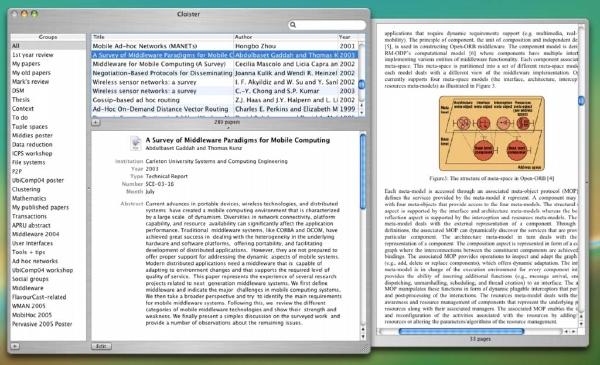
Task: Select the DSM group
Action: [x=48, y=91]
